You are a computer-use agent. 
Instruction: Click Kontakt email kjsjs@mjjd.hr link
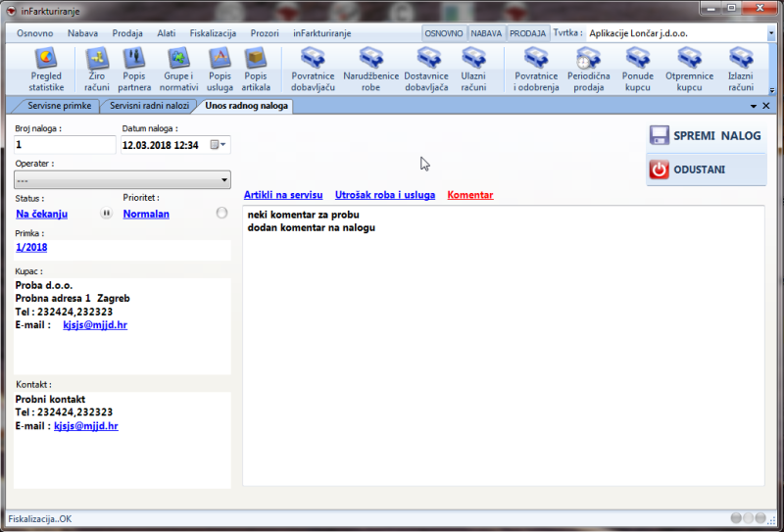[x=86, y=426]
